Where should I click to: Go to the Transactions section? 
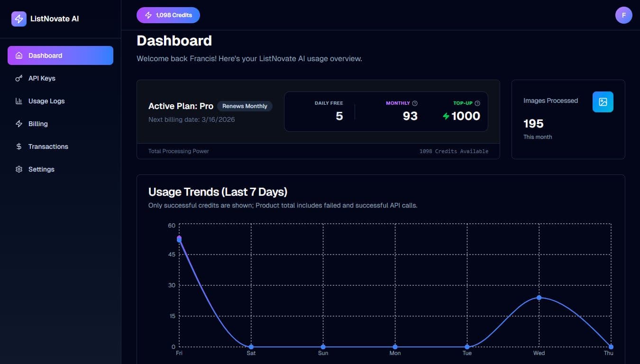click(48, 146)
